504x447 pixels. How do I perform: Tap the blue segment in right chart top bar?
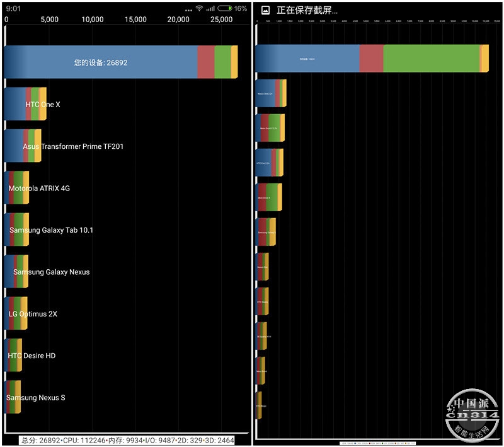pyautogui.click(x=307, y=58)
